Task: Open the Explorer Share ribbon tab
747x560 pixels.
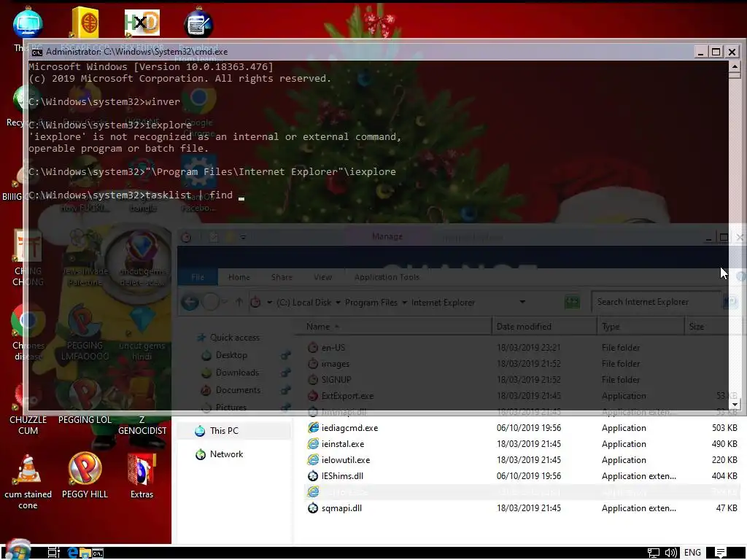Action: pos(282,277)
